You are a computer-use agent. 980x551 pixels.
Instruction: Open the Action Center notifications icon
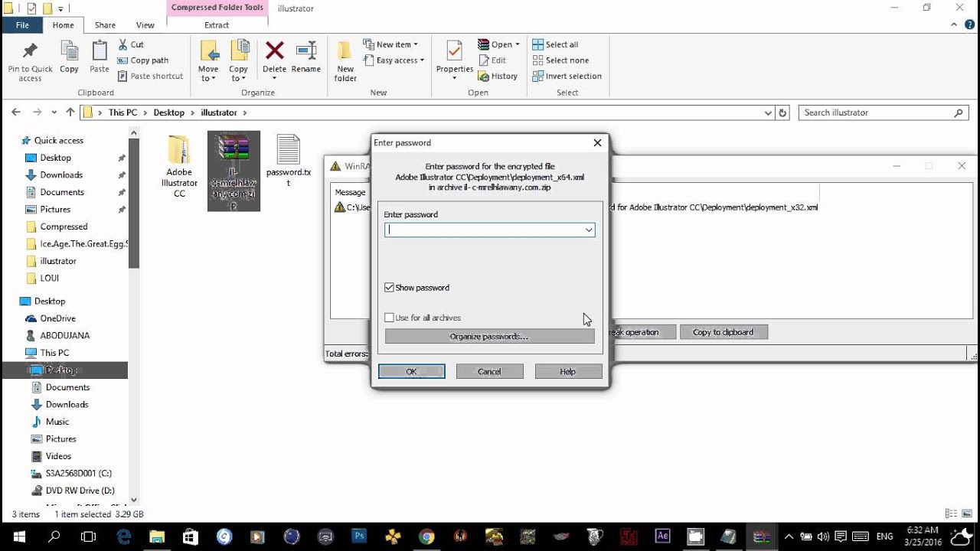tap(841, 536)
